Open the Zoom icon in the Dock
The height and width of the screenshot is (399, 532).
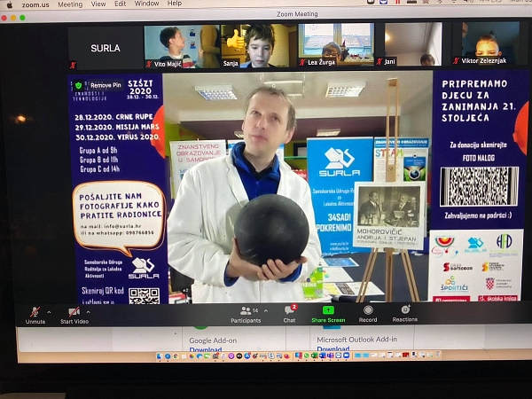[x=346, y=356]
